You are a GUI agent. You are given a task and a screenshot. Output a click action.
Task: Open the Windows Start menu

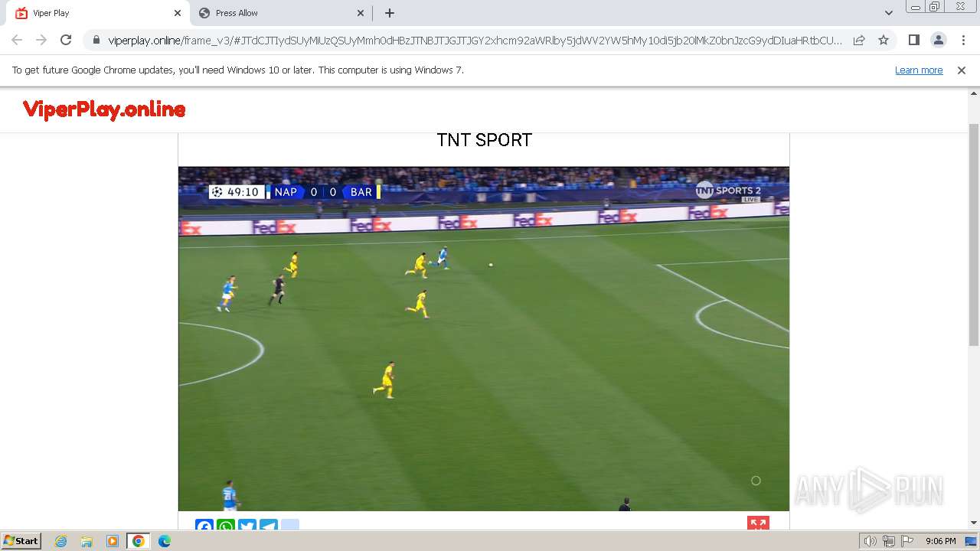coord(21,541)
